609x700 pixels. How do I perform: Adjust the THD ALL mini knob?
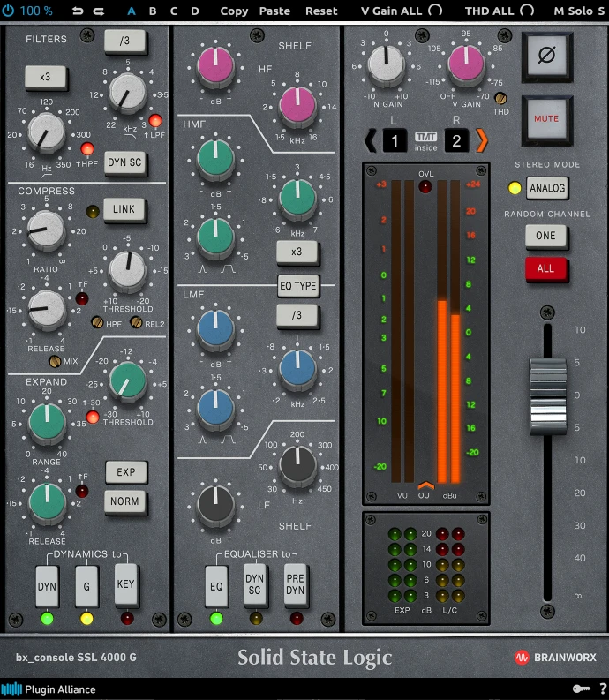click(527, 10)
